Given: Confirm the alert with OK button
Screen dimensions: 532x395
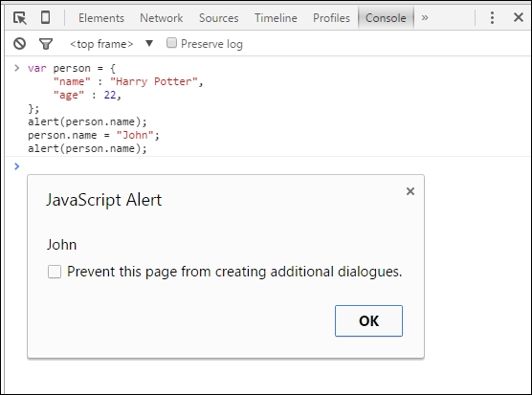Looking at the screenshot, I should pos(368,320).
